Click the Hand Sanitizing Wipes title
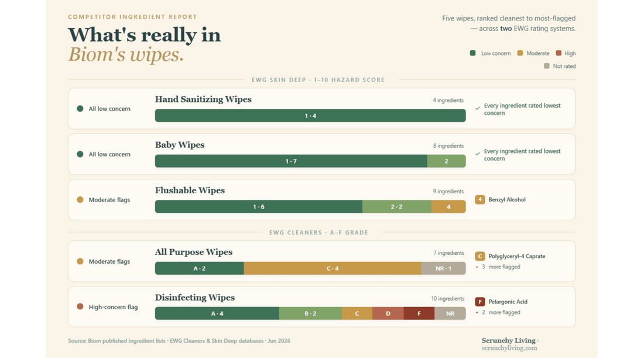 (x=203, y=99)
